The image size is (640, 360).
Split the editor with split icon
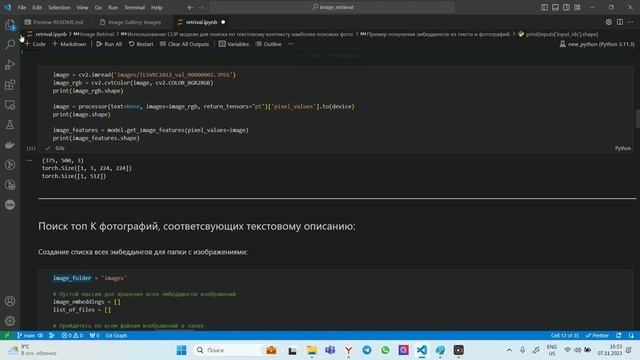tap(620, 22)
